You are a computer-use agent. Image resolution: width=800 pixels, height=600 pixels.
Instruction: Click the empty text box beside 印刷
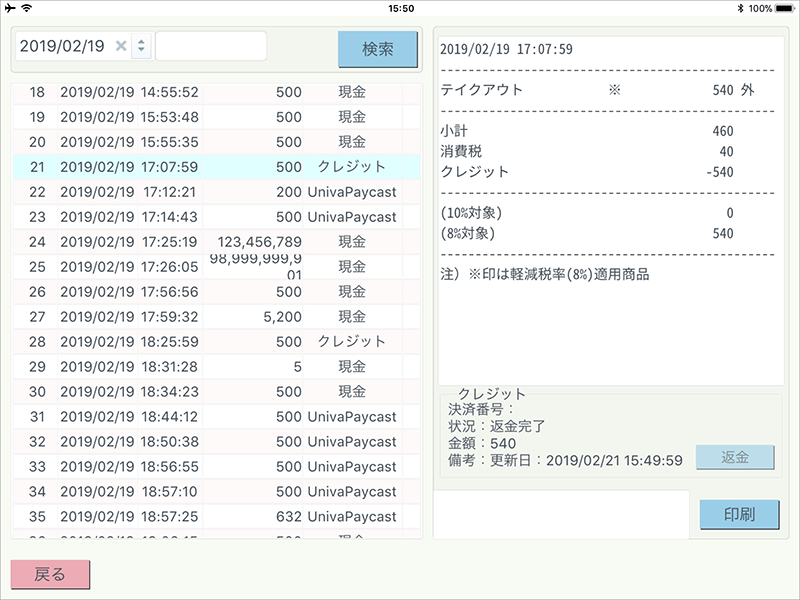pos(561,514)
